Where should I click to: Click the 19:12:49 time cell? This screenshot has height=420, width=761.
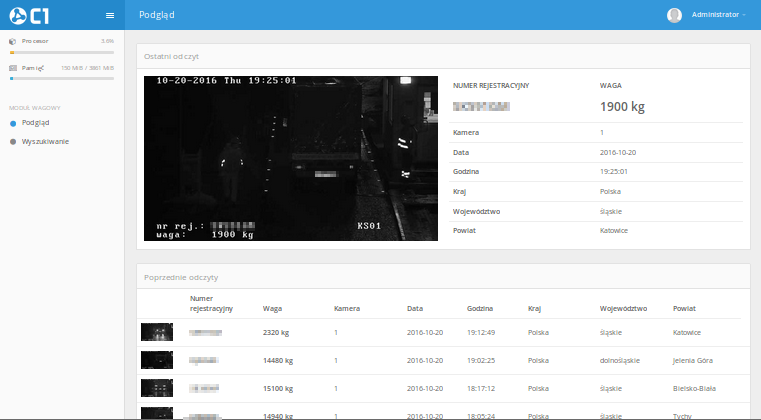pos(481,333)
